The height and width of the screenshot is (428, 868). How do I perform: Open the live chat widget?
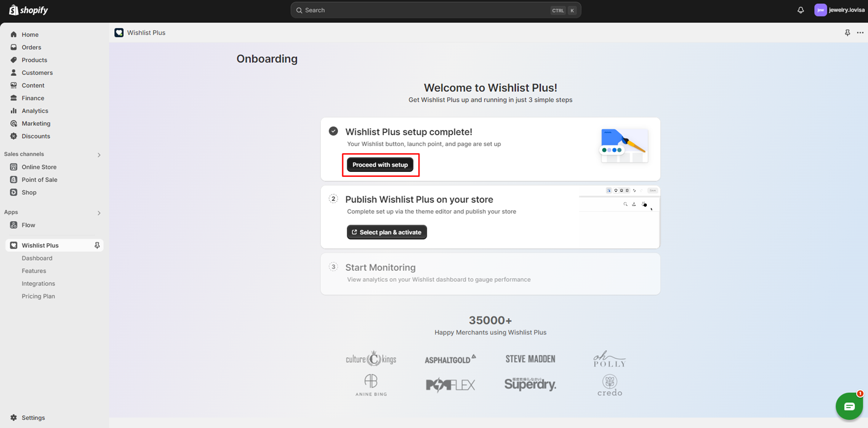coord(849,406)
